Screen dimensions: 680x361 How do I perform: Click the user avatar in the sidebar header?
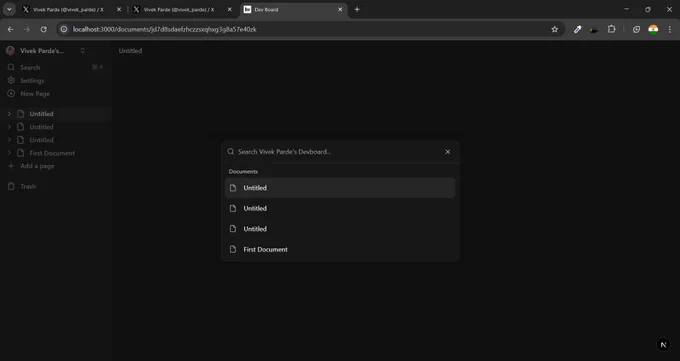(10, 51)
